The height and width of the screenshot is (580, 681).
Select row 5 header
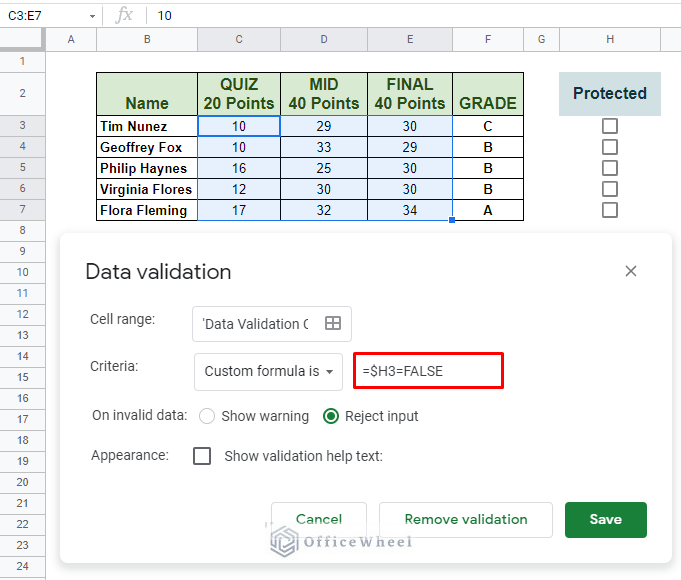[x=22, y=168]
